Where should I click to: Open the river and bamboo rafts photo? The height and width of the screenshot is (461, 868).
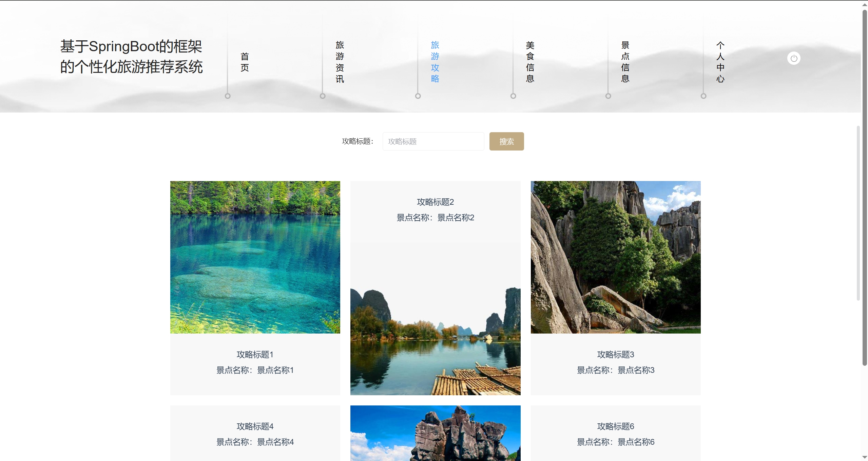[435, 319]
